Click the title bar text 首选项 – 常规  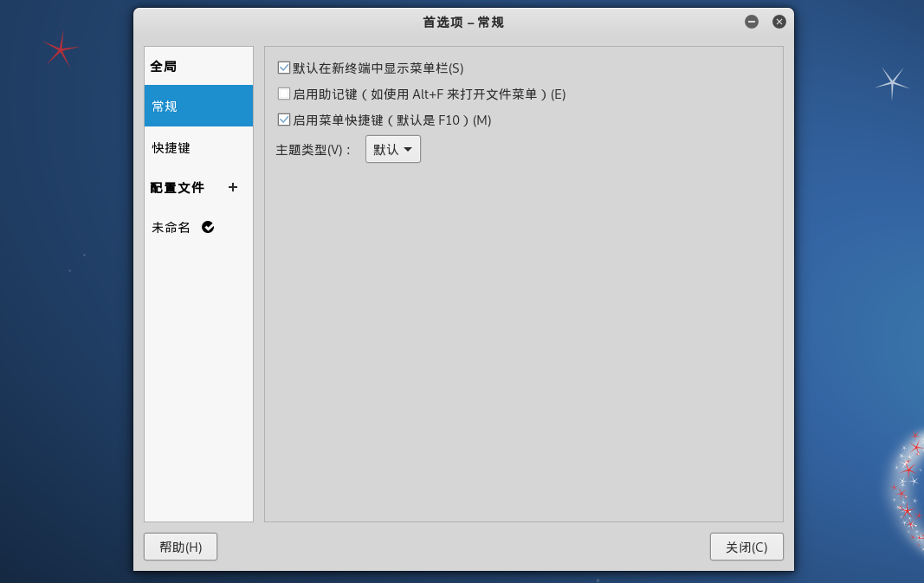tap(463, 23)
